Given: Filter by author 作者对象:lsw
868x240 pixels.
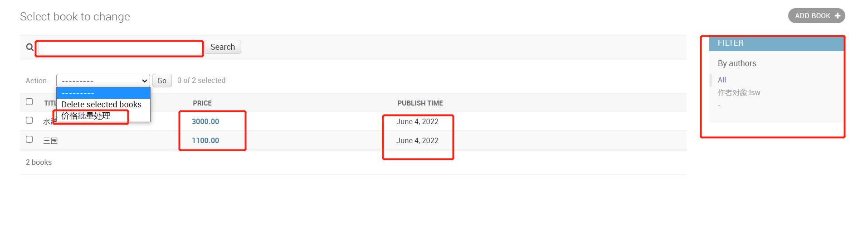Looking at the screenshot, I should [x=739, y=93].
